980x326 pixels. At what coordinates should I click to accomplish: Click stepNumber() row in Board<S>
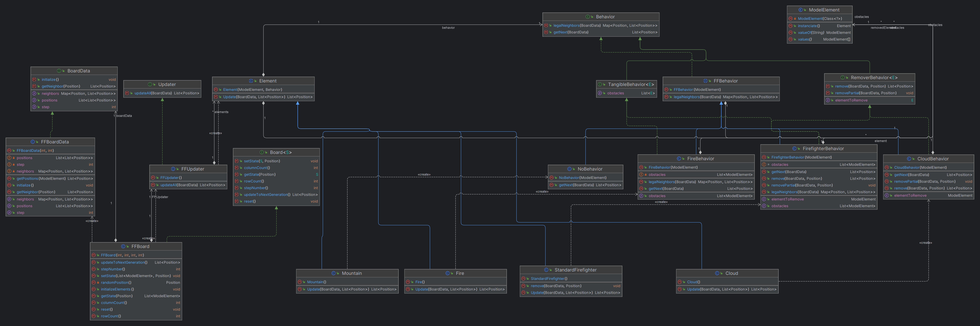[x=276, y=188]
